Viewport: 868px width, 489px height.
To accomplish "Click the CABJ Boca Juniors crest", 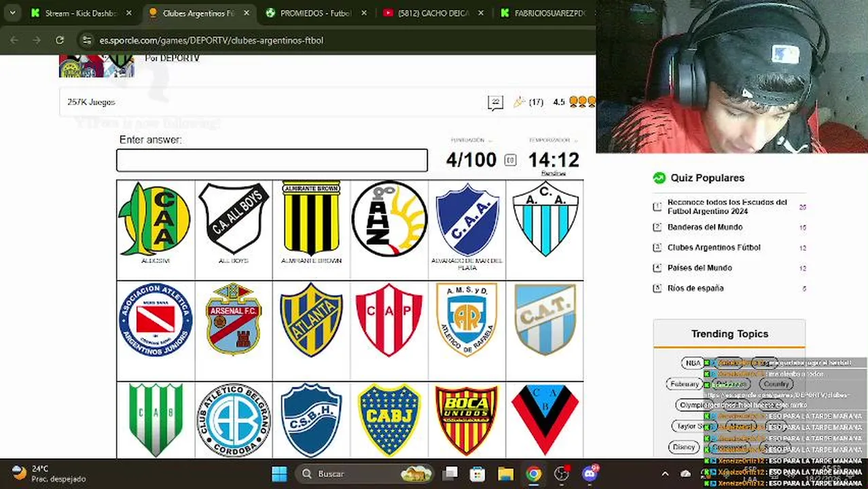I will pos(389,420).
